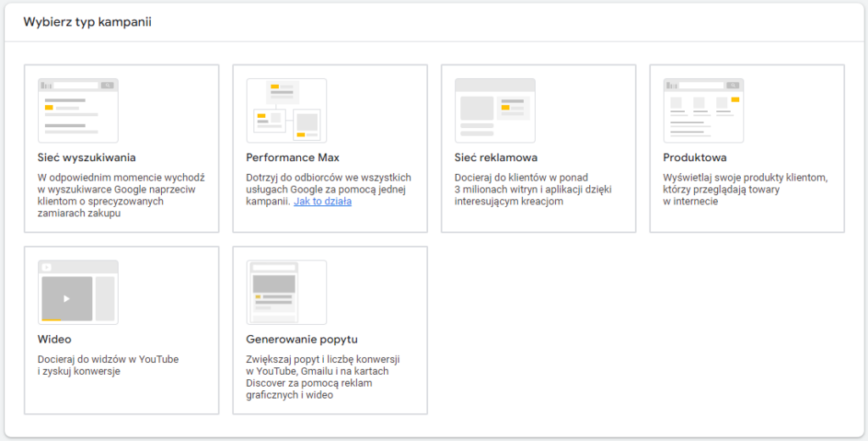Select the 'Sieć wyszukiwania' campaign title

click(x=86, y=158)
